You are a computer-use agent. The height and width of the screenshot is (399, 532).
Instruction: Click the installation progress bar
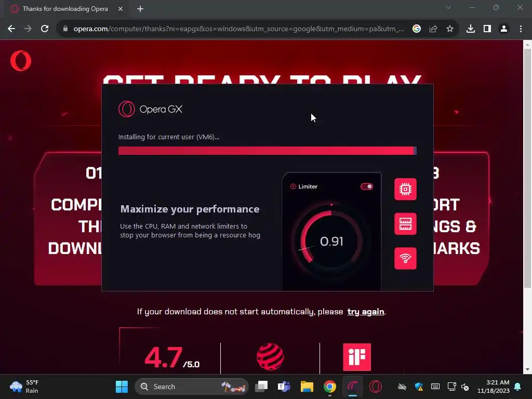[x=268, y=151]
